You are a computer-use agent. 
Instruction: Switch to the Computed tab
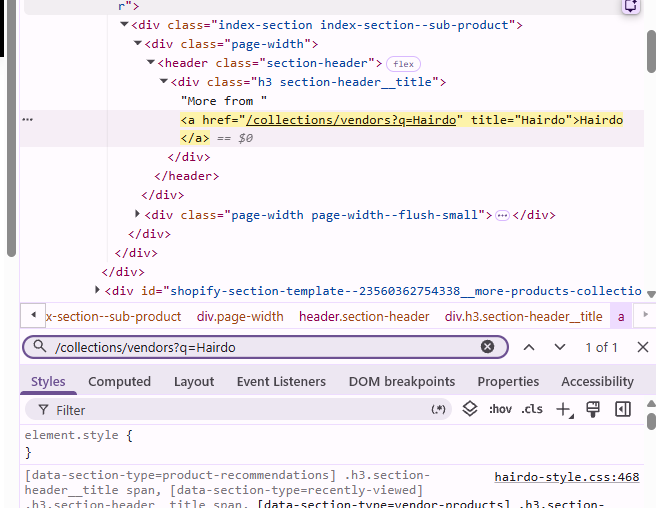(x=119, y=382)
